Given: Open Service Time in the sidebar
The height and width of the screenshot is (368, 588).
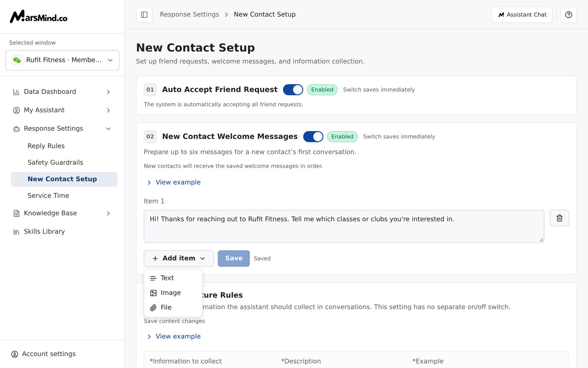Looking at the screenshot, I should tap(64, 196).
